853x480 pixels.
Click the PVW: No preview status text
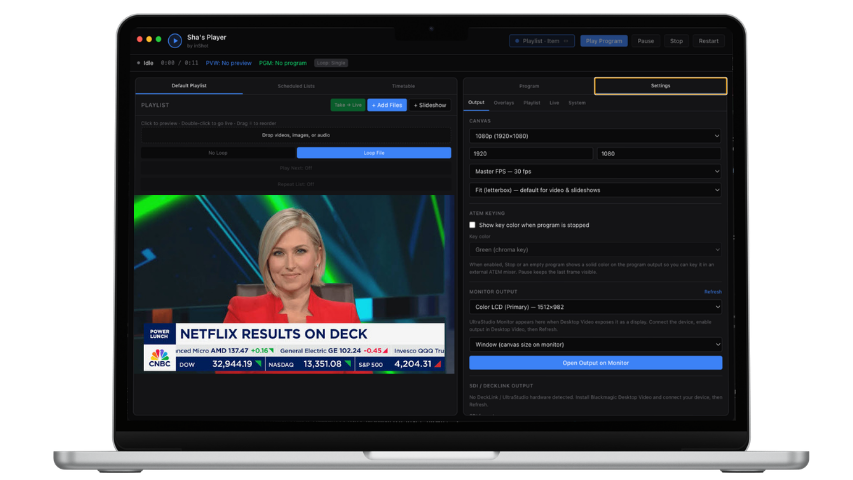[x=228, y=63]
